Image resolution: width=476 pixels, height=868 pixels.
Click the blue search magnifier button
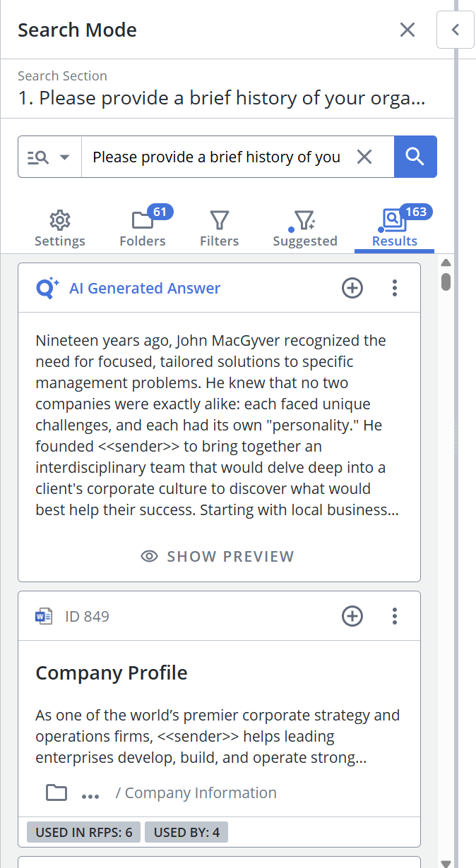(415, 157)
